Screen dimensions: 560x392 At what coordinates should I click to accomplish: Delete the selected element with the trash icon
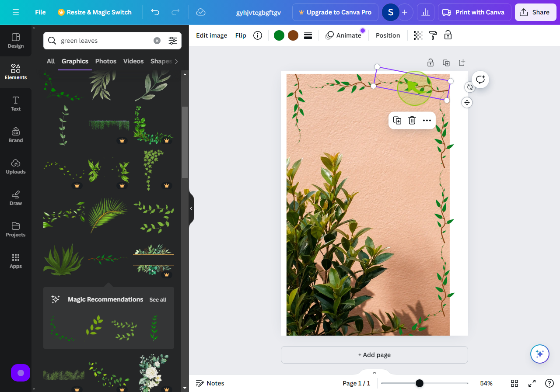(412, 121)
